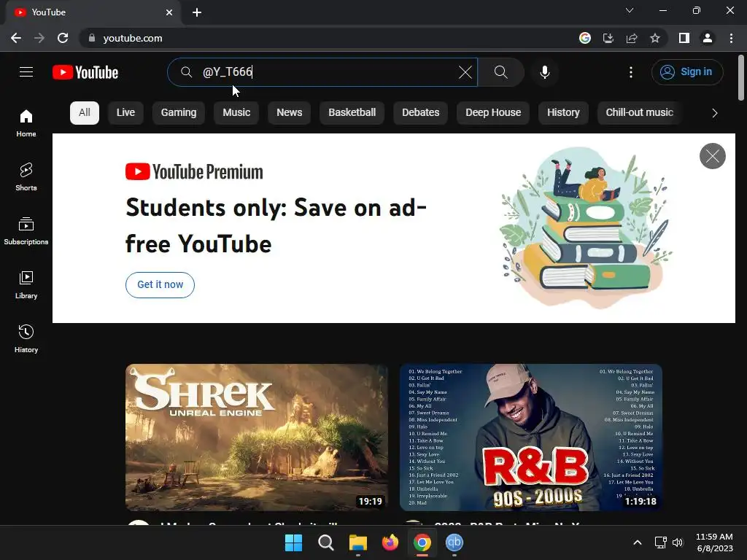
Task: Select the News filter chip
Action: point(289,113)
